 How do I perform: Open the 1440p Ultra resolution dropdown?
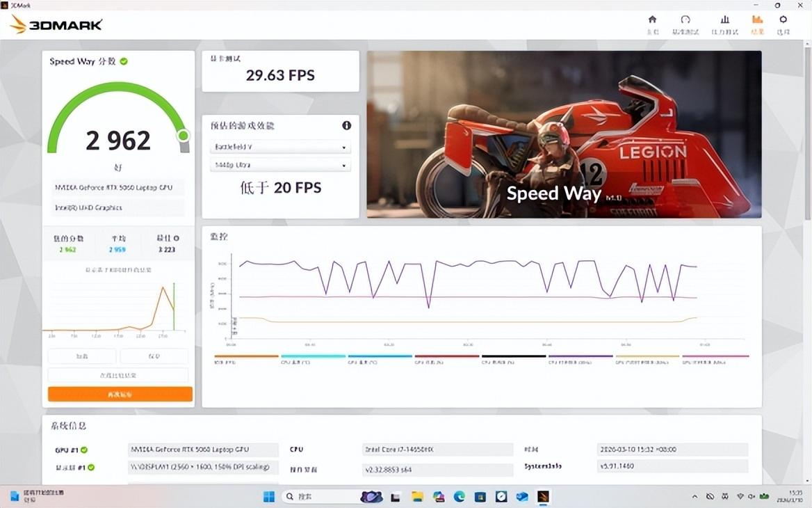point(280,166)
